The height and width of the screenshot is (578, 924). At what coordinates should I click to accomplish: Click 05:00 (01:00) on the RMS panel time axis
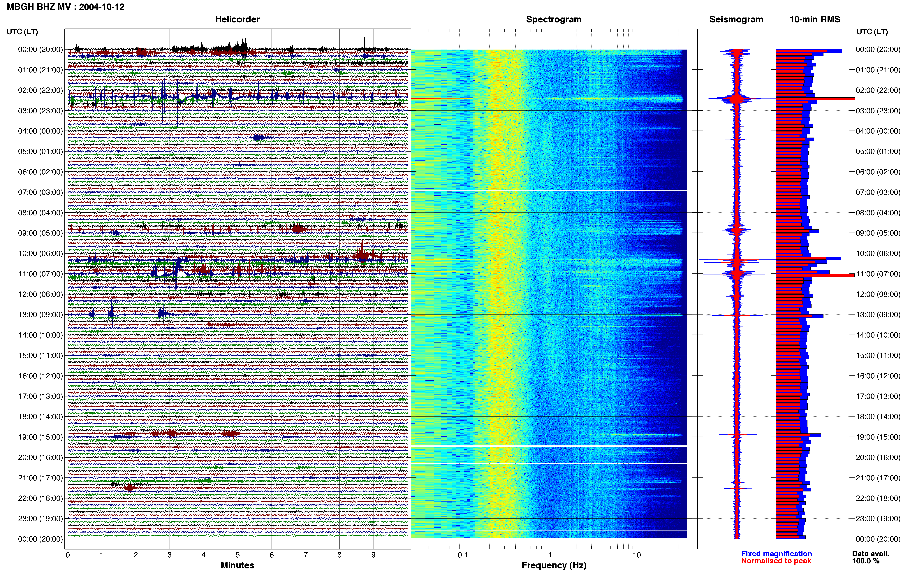tap(878, 151)
